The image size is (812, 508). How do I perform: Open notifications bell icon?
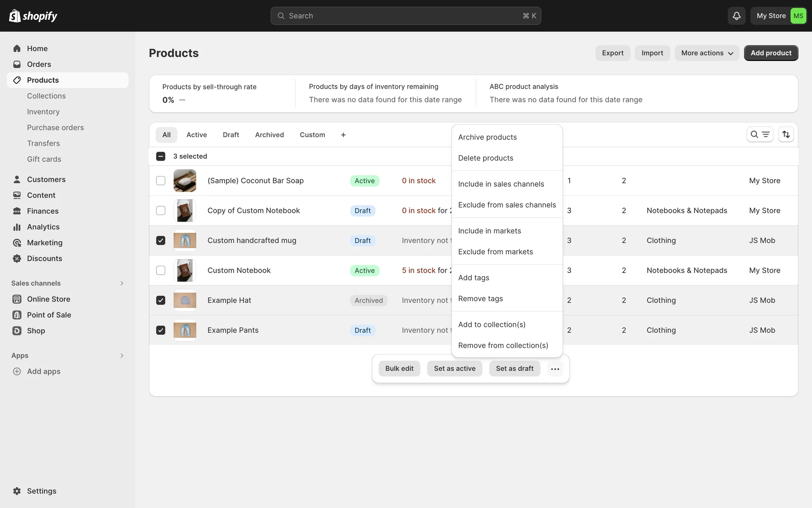tap(736, 16)
